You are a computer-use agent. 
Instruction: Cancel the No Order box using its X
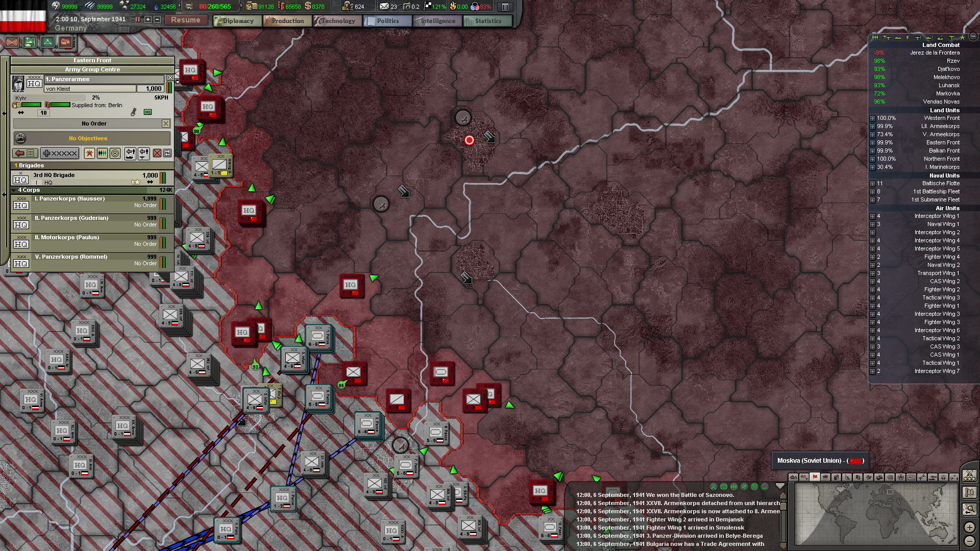click(166, 123)
